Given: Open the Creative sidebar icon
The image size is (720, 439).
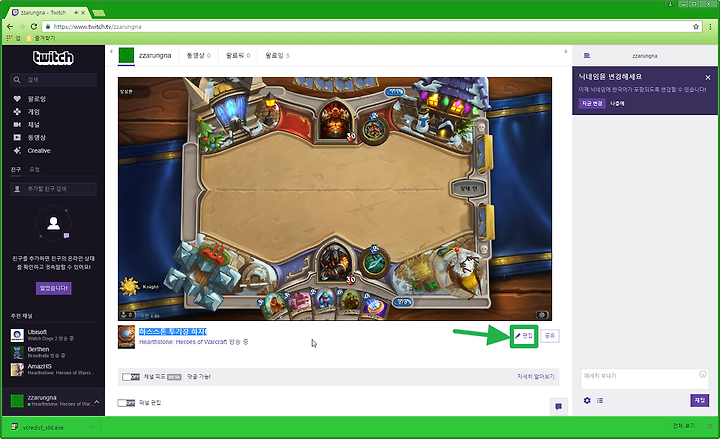Looking at the screenshot, I should pos(17,150).
